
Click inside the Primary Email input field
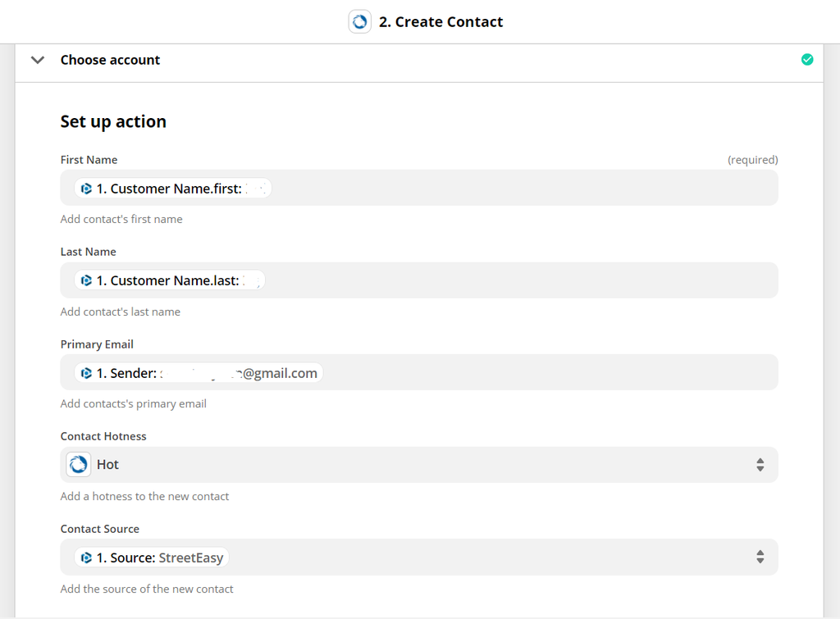[492, 372]
